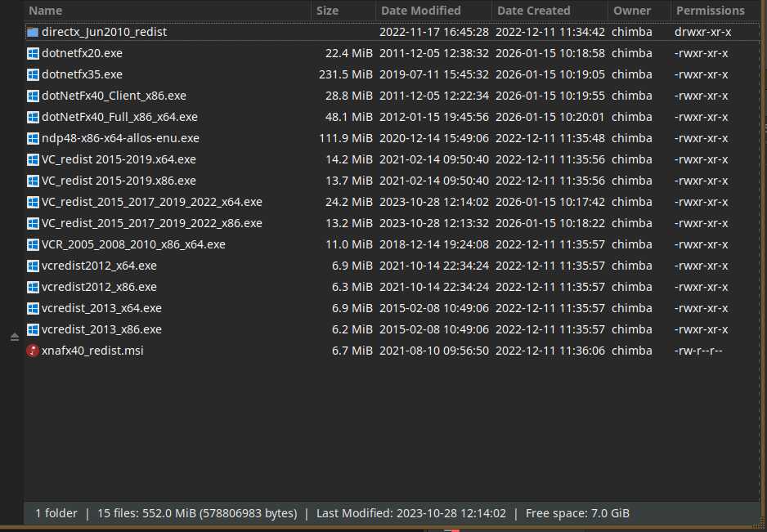Click the eject icon in the side panel
Screen dimensions: 767x532
tap(14, 338)
